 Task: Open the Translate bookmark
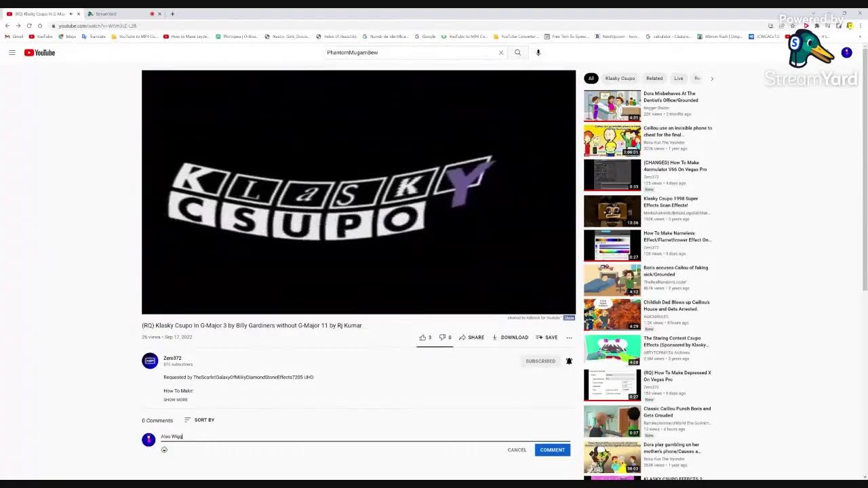click(94, 37)
